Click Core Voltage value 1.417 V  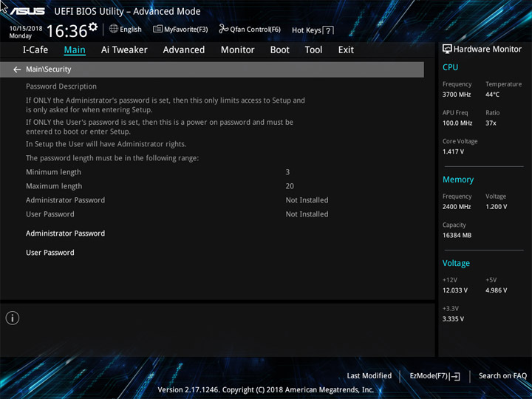click(x=453, y=151)
